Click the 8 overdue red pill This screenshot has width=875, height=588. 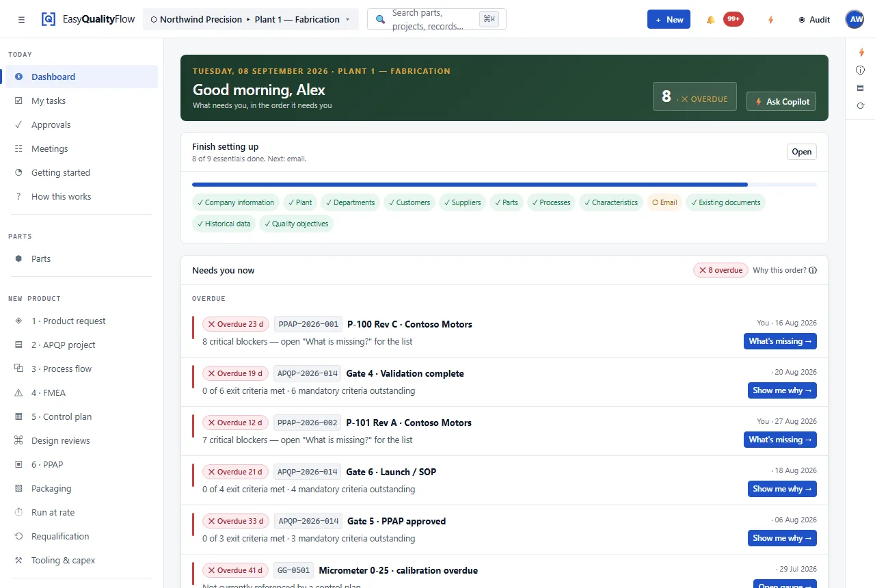(721, 270)
